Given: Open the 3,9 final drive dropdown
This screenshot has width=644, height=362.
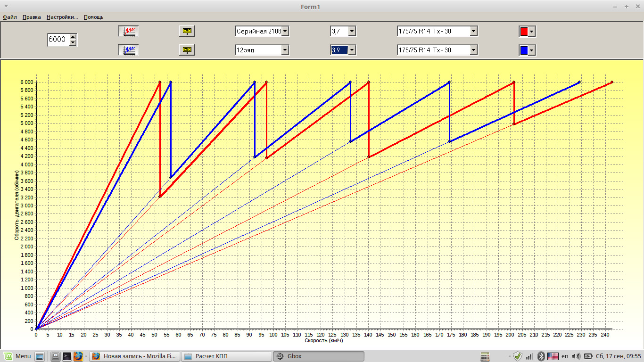Looking at the screenshot, I should click(x=352, y=50).
